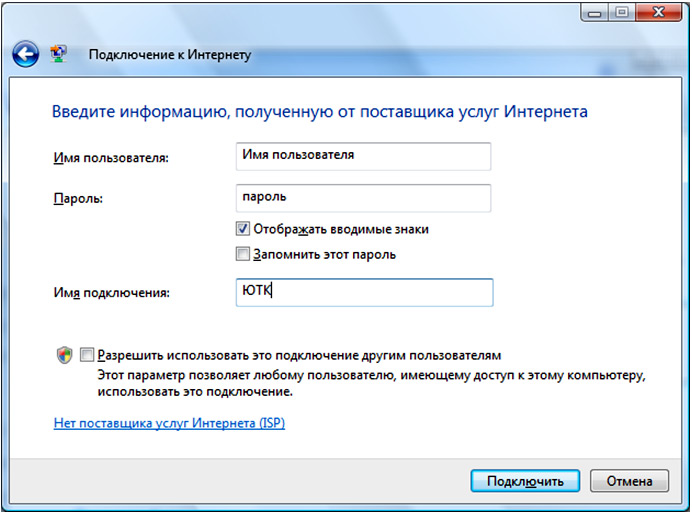Cancel with the 'Отмена' button
The width and height of the screenshot is (692, 514).
[x=629, y=481]
